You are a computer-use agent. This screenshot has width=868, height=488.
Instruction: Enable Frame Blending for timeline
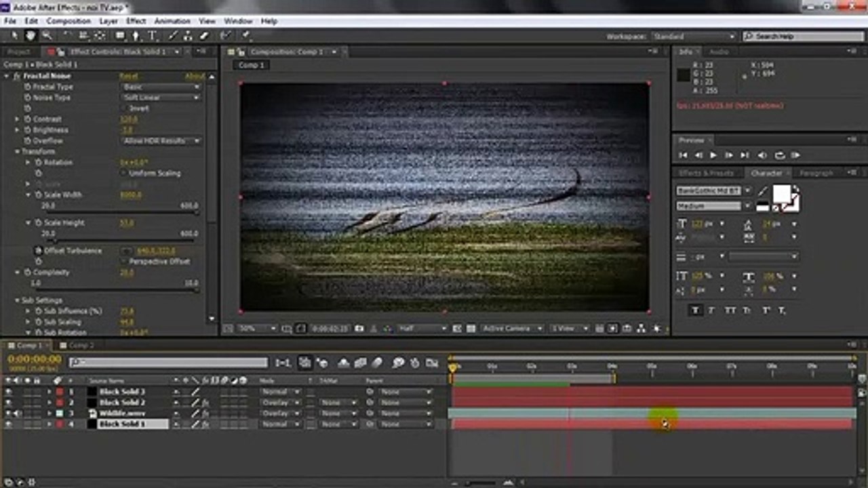coord(360,363)
